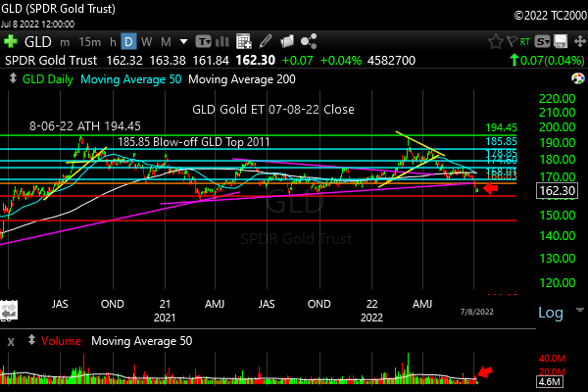Click the '8-06-22 ATH 194.45' annotation
The image size is (588, 392).
85,126
